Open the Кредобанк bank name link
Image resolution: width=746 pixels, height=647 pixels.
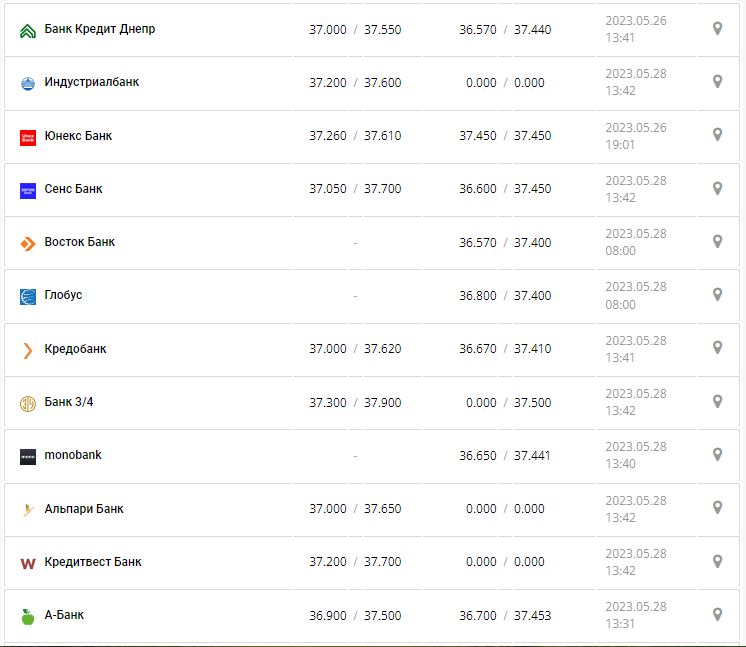tap(76, 349)
